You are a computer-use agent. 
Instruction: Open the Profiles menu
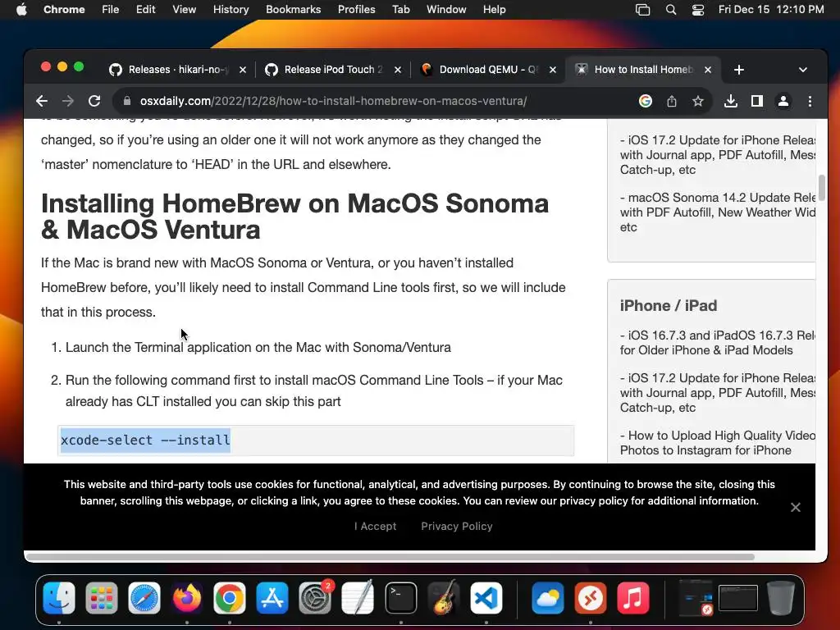click(356, 9)
